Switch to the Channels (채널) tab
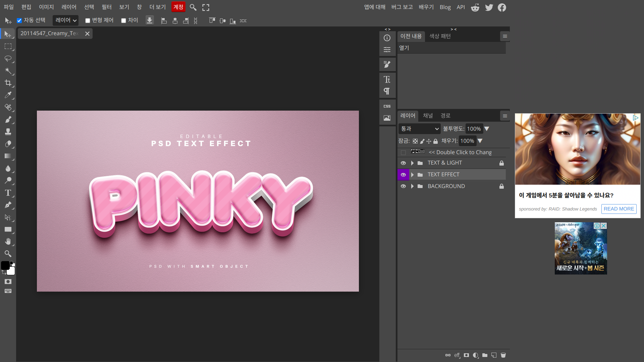 428,116
